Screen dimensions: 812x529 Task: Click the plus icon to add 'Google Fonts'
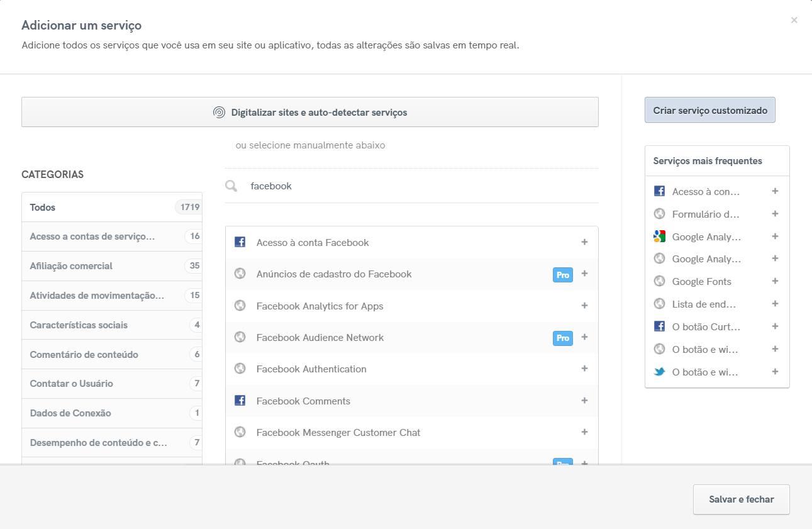[x=775, y=281]
